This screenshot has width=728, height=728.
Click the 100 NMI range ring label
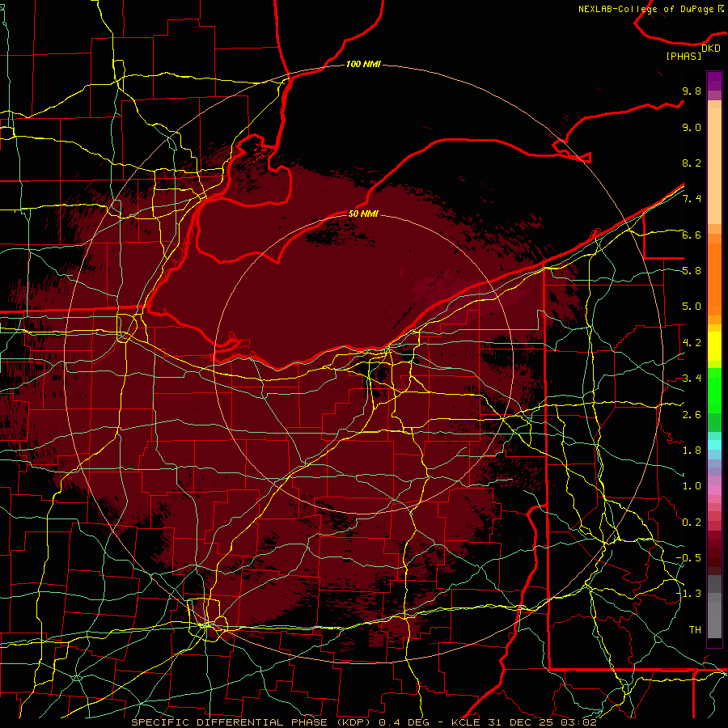[x=363, y=64]
